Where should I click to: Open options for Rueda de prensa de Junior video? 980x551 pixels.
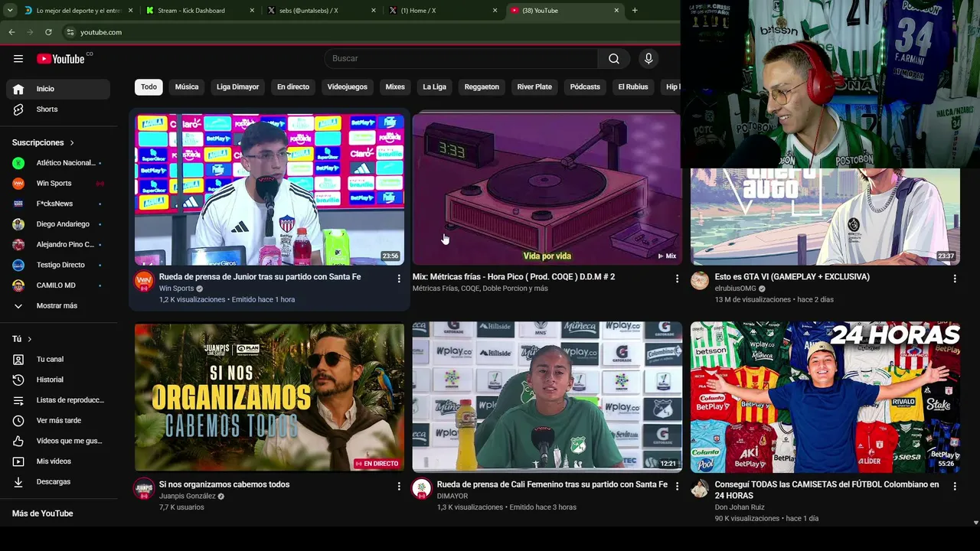tap(399, 279)
